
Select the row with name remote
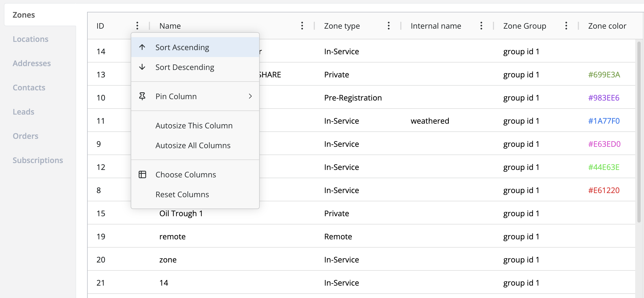[x=173, y=237]
